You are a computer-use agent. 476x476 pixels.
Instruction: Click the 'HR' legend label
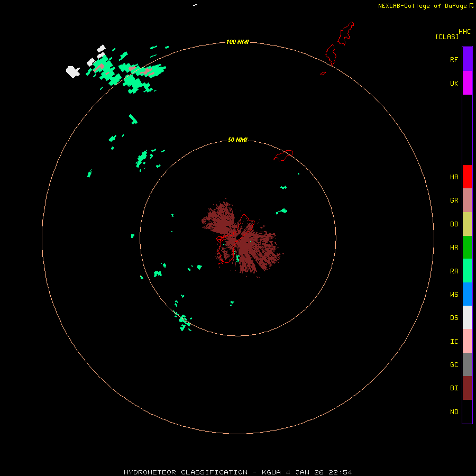click(x=454, y=248)
